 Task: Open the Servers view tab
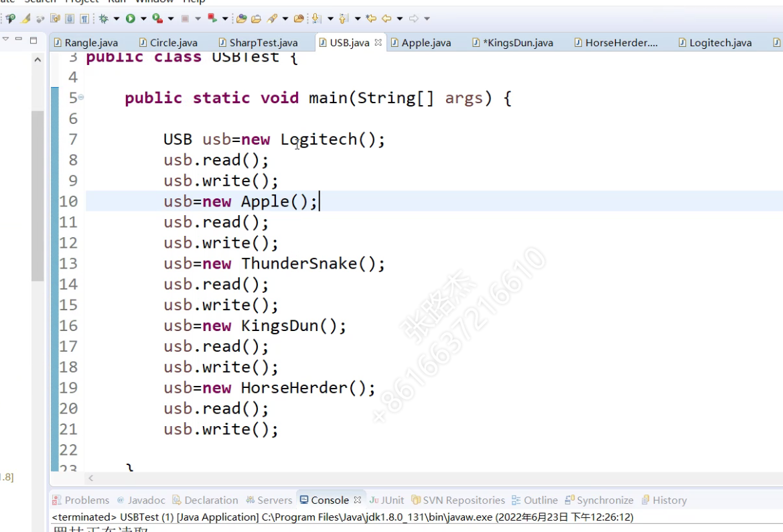(269, 500)
